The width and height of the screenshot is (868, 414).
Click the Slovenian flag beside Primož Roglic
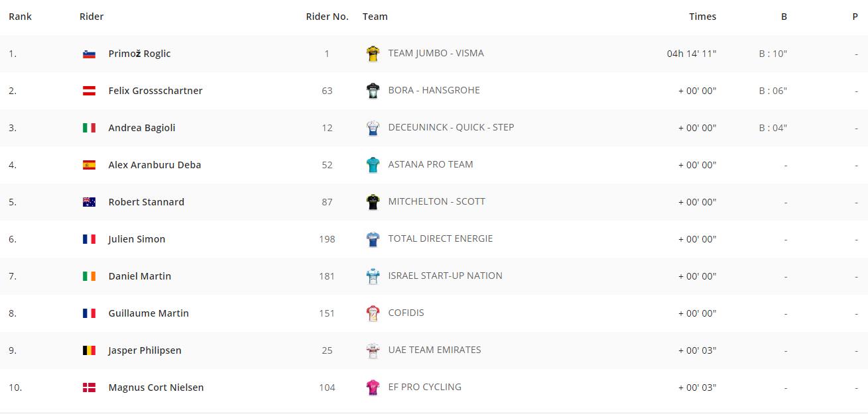[89, 54]
